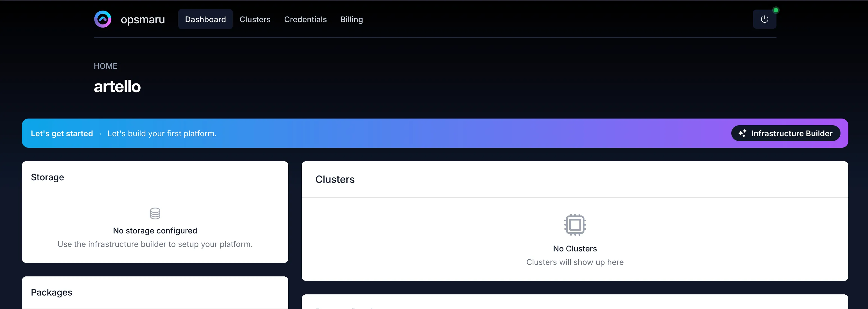The height and width of the screenshot is (309, 868).
Task: Click "Clusters will show up here" text
Action: (x=575, y=262)
